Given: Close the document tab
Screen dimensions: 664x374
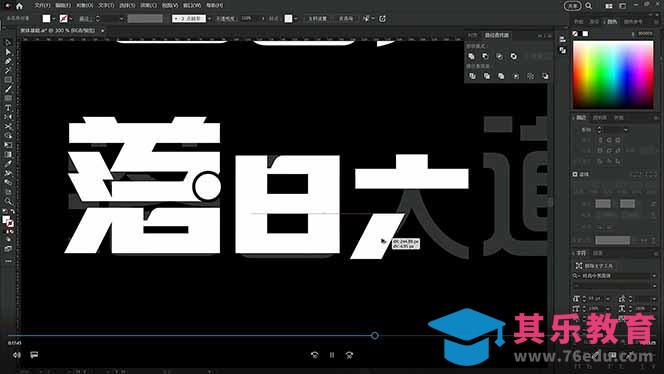Looking at the screenshot, I should coord(102,31).
